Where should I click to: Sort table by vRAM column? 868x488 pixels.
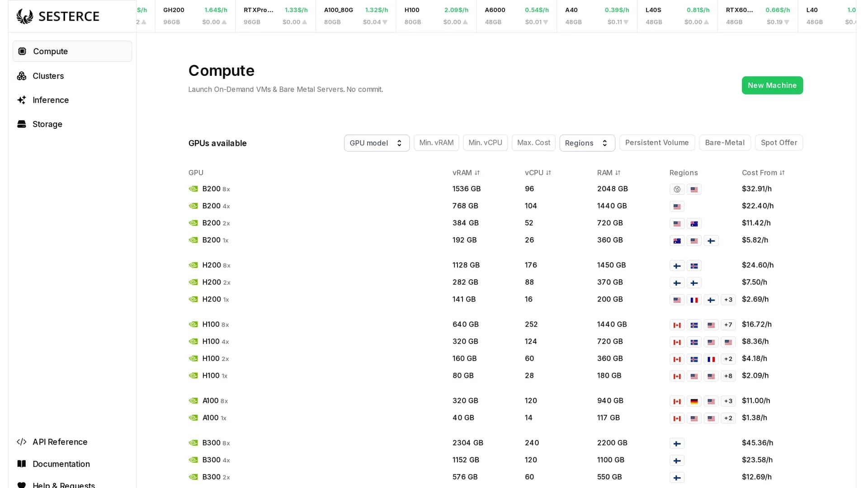pos(466,173)
